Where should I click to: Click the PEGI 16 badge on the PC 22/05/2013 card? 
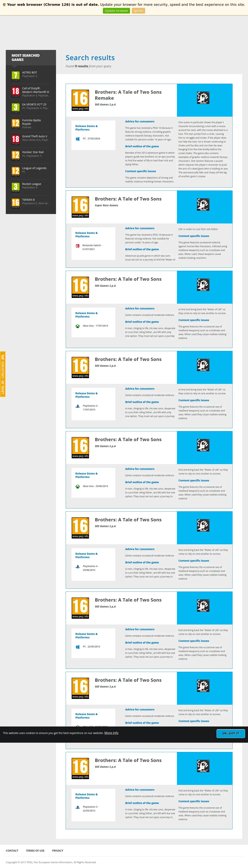pos(80,608)
